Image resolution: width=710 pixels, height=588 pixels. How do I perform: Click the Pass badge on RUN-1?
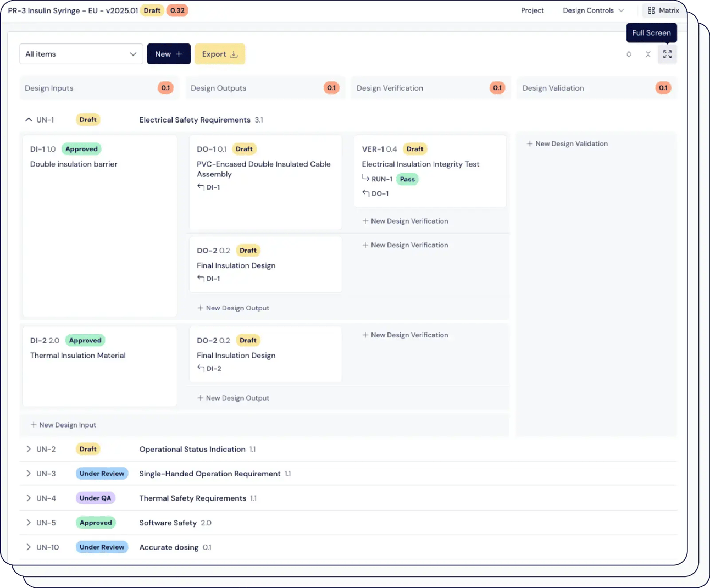[x=407, y=179]
